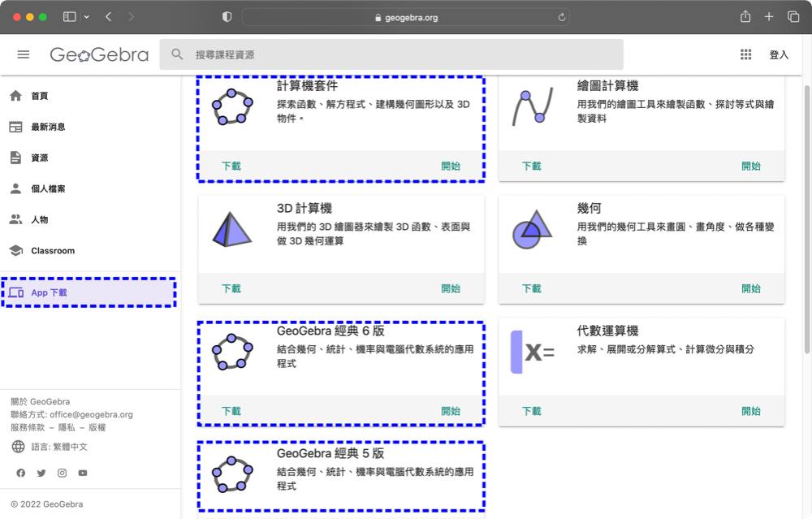Image resolution: width=812 pixels, height=519 pixels.
Task: Click 開始 for 3D 計算機
Action: pos(451,288)
